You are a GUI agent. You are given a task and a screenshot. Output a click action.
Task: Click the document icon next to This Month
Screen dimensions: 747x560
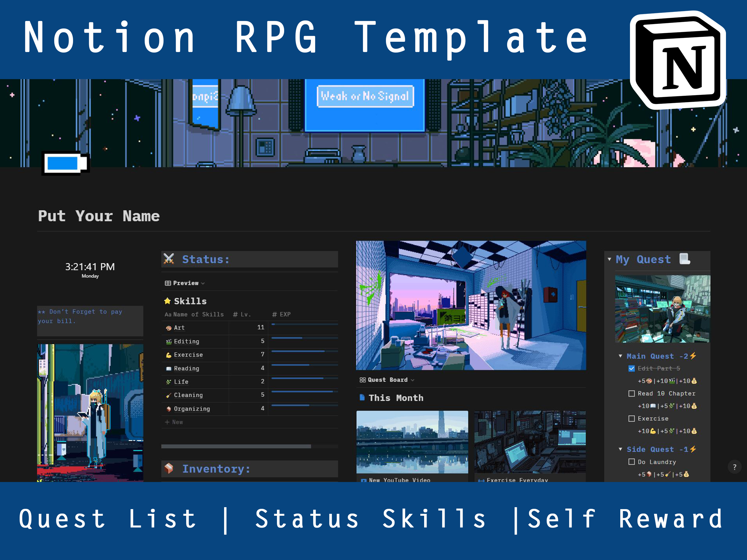(x=362, y=398)
